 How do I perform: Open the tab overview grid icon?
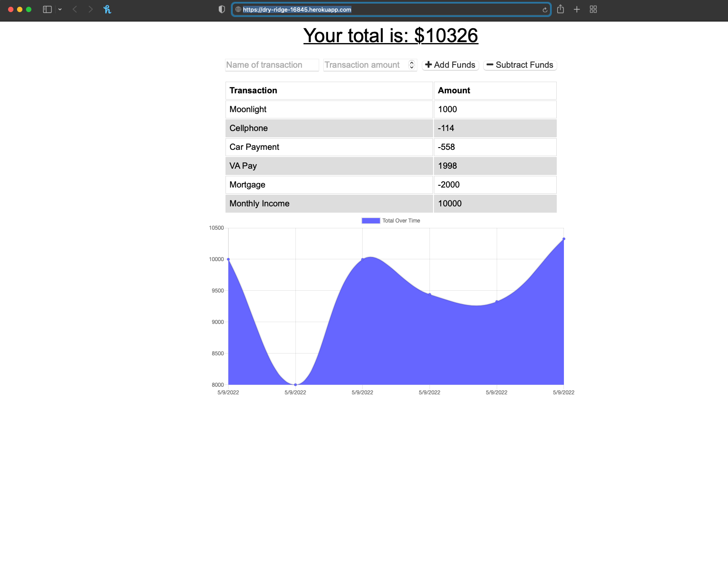593,9
